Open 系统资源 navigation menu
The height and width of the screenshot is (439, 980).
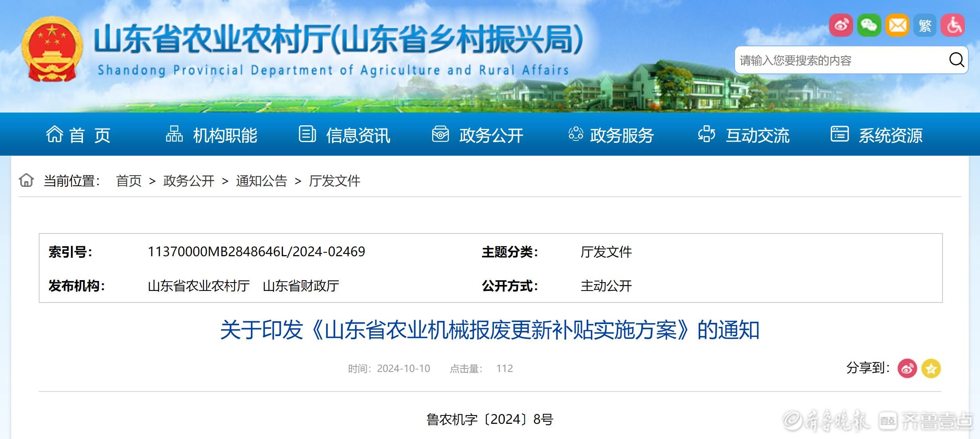(891, 135)
